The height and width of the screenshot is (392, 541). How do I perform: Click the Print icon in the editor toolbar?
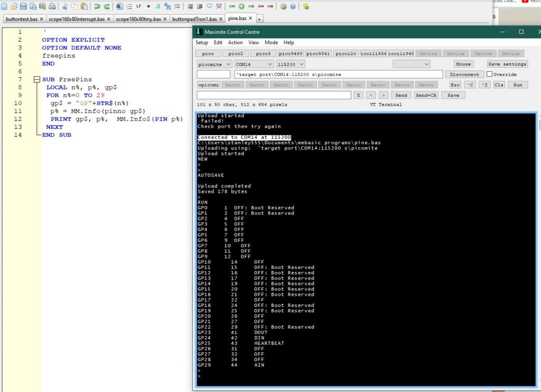[x=52, y=6]
